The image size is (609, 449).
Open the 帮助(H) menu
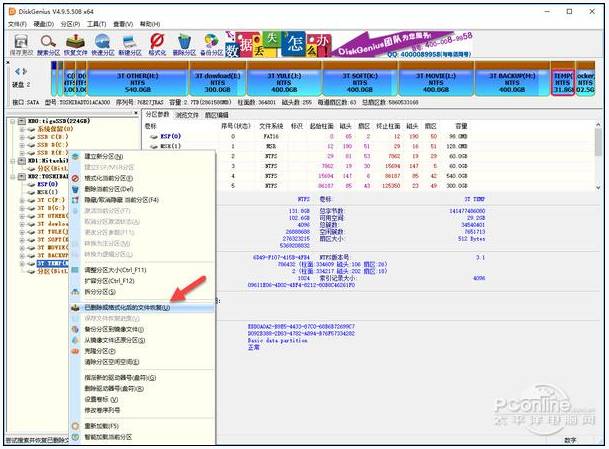[x=150, y=24]
